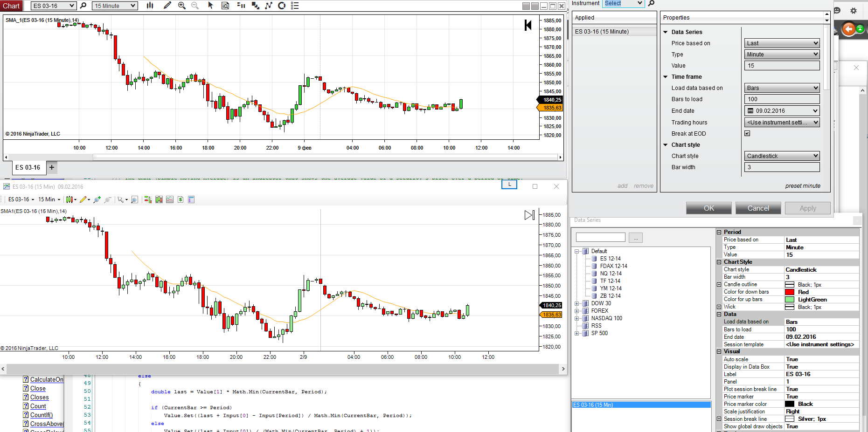The height and width of the screenshot is (432, 868).
Task: Open the Price based on dropdown
Action: [782, 43]
